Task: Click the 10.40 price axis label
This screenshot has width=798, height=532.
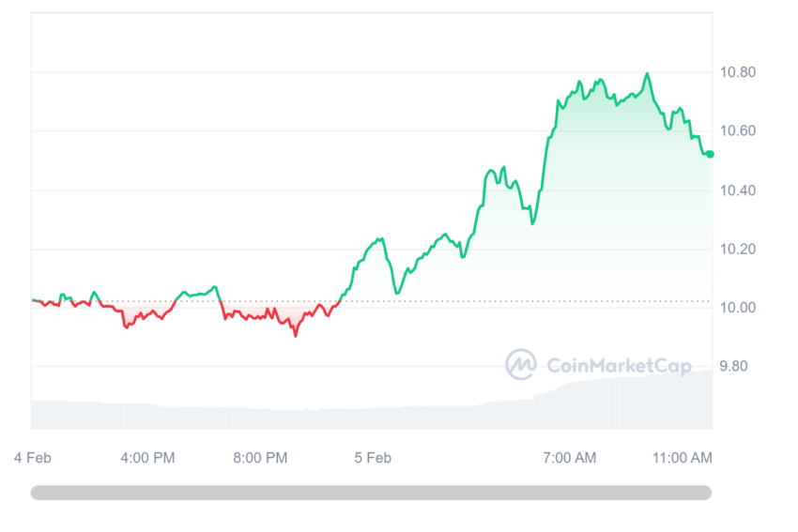Action: coord(737,190)
